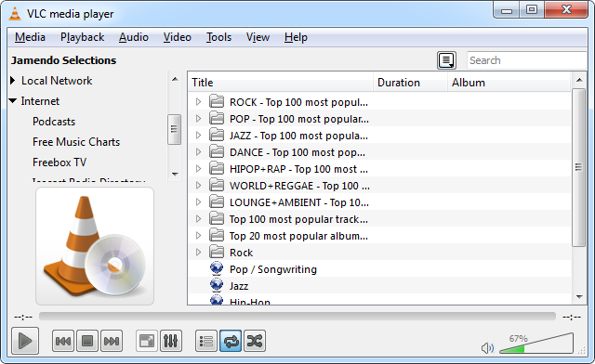Toggle the loop repeat mode
Viewport: 595px width, 364px height.
231,341
